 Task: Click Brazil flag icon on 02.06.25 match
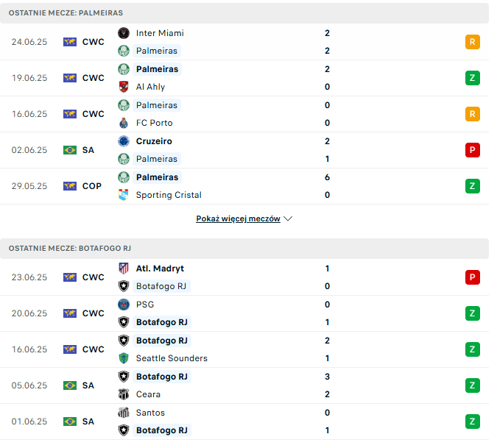point(70,150)
